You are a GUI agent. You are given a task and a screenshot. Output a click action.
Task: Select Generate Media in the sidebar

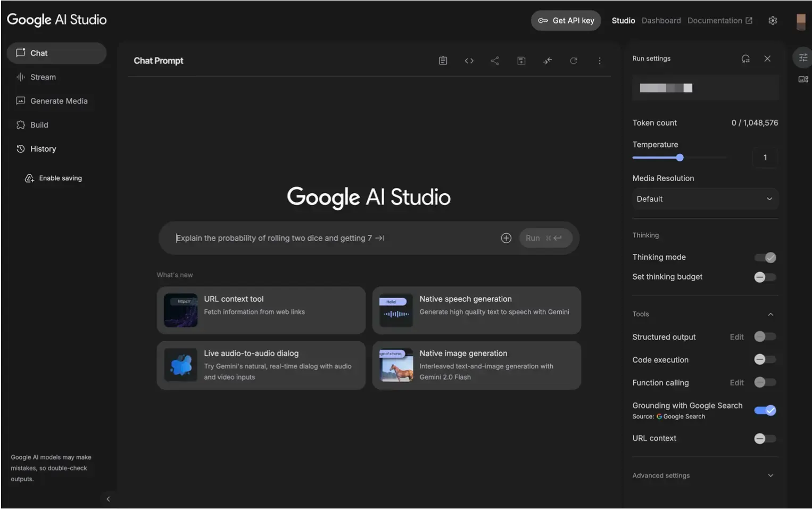coord(56,101)
